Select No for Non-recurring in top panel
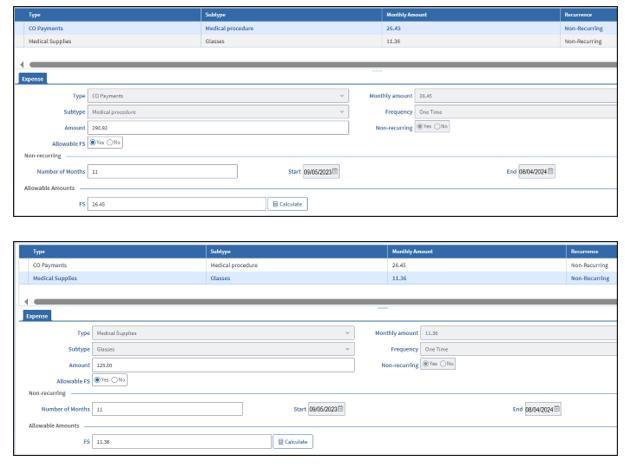625x466 pixels. click(437, 126)
